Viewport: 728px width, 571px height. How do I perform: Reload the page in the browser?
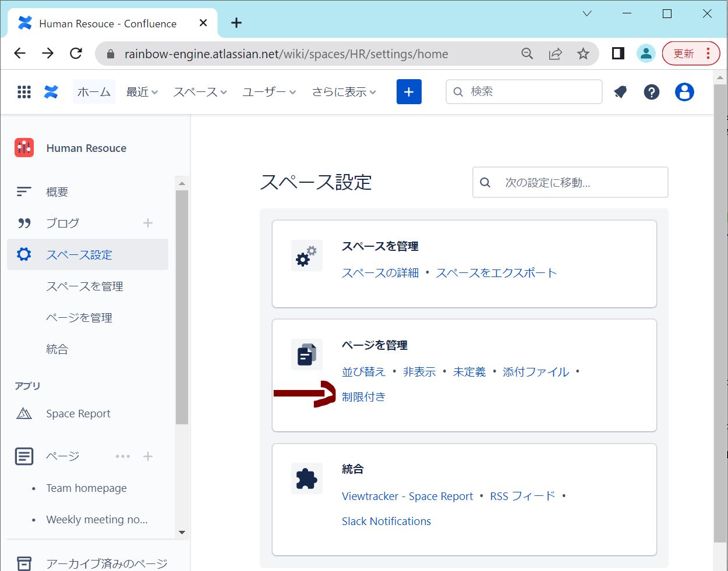tap(76, 54)
